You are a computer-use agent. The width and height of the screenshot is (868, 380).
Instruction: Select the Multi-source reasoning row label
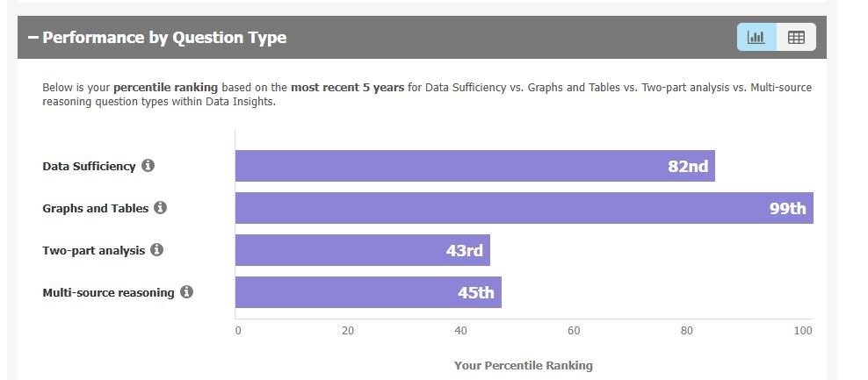(x=108, y=293)
